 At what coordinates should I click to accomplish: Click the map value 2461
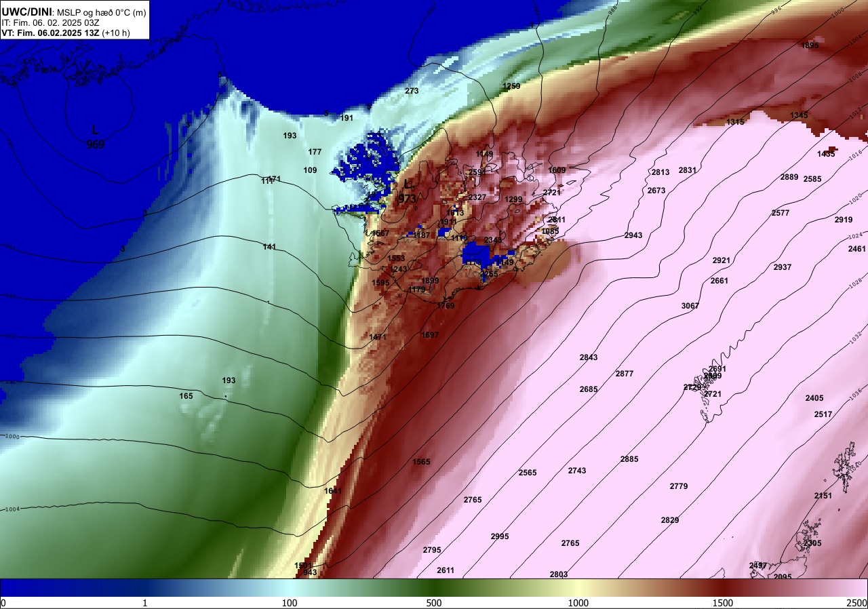point(856,249)
